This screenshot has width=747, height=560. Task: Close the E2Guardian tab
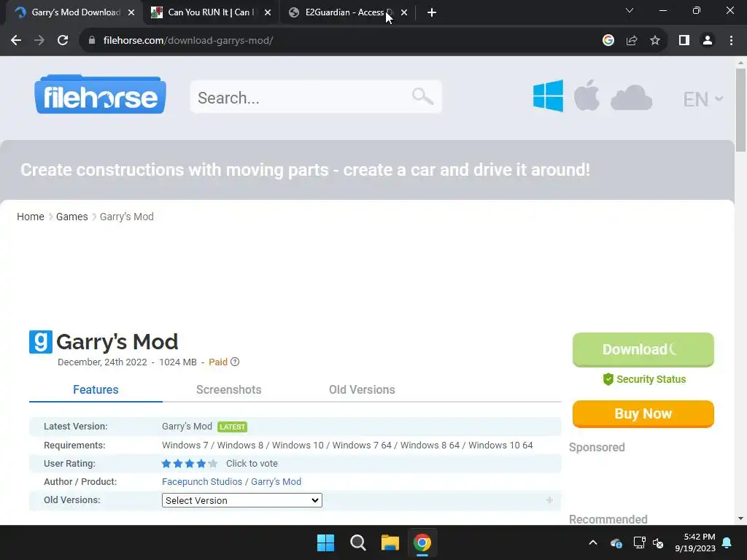coord(404,12)
